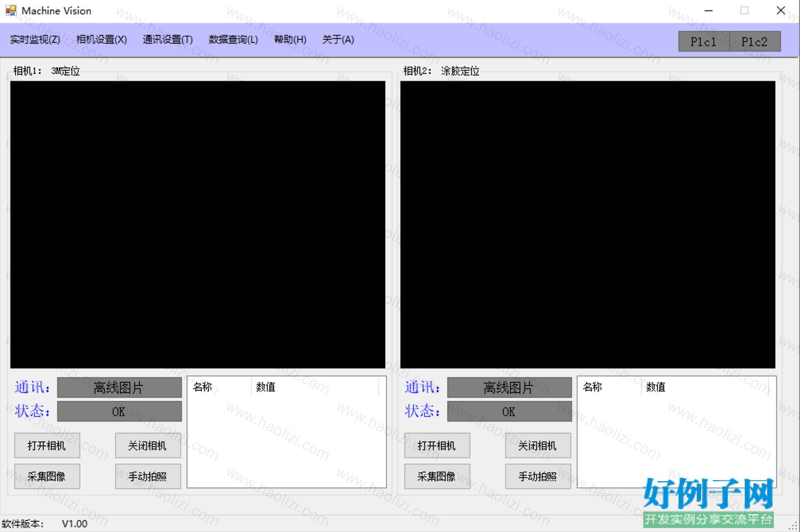Click the Plc1 button
Screen dimensions: 800x532
pyautogui.click(x=703, y=42)
